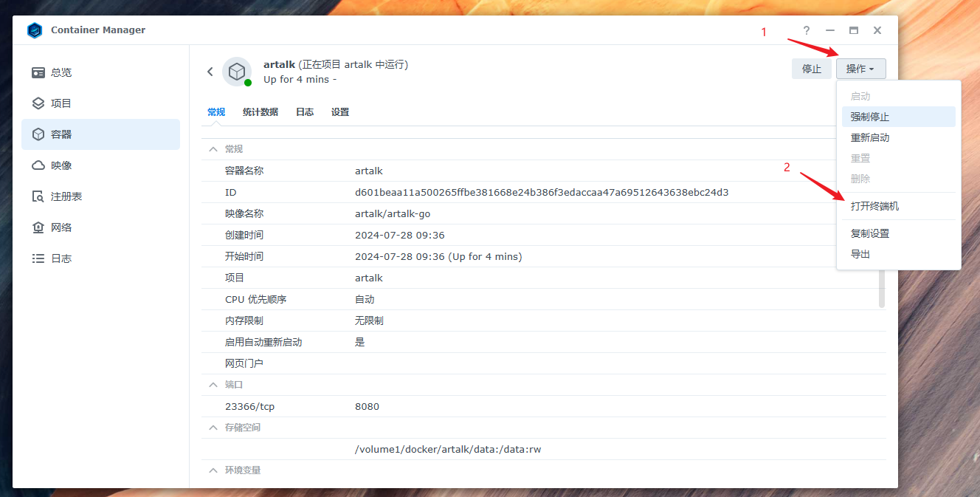Collapse the 常规 general section
This screenshot has height=497, width=980.
click(213, 149)
